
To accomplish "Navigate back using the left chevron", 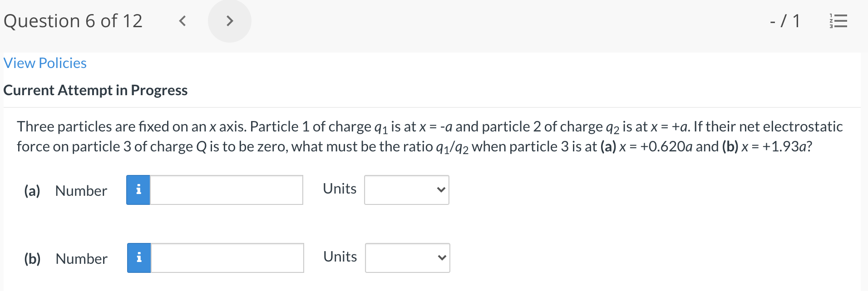I will point(182,20).
